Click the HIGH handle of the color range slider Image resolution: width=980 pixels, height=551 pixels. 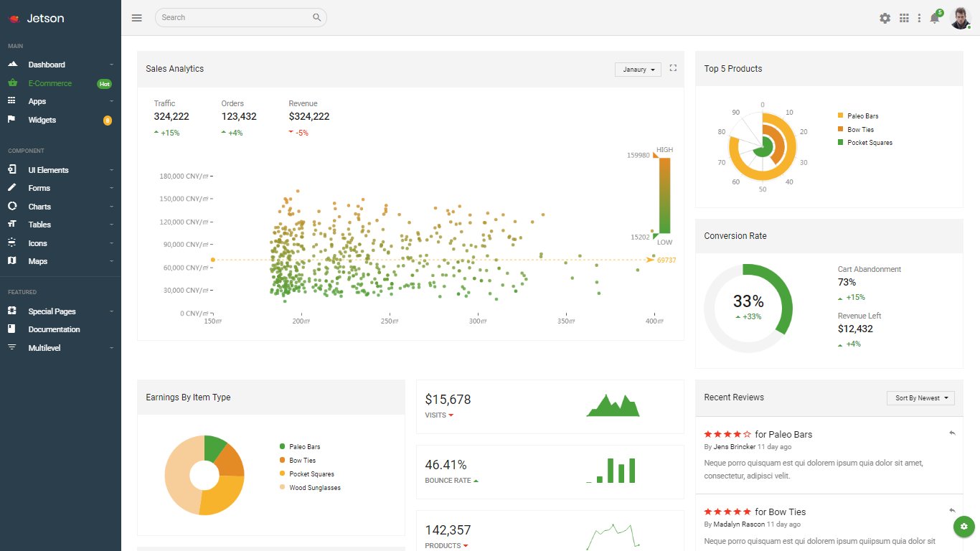[x=656, y=154]
